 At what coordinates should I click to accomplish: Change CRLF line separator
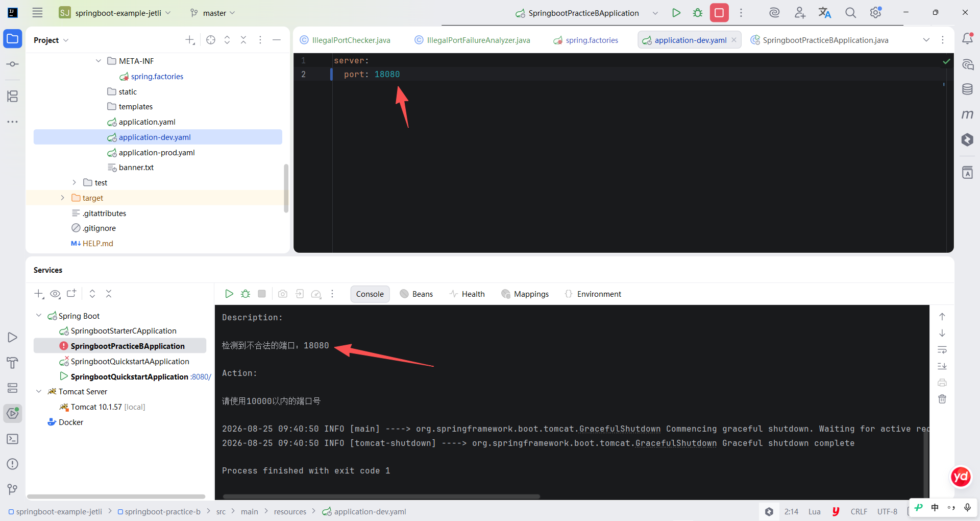859,511
